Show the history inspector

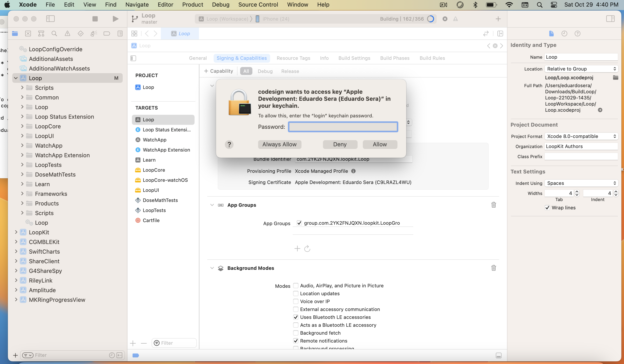pyautogui.click(x=564, y=34)
